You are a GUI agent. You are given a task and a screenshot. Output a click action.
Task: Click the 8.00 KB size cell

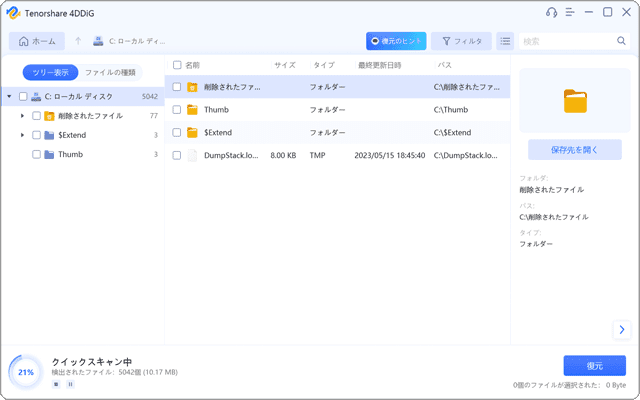283,155
